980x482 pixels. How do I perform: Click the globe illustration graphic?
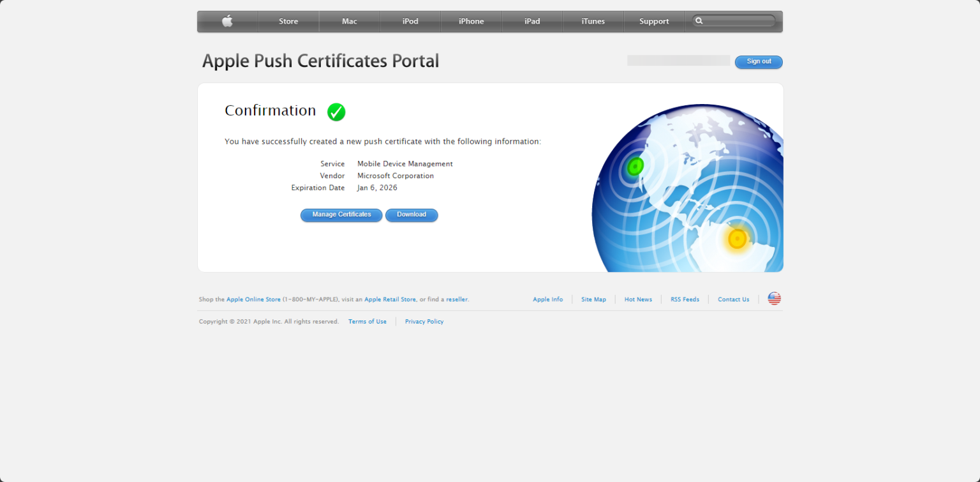689,185
